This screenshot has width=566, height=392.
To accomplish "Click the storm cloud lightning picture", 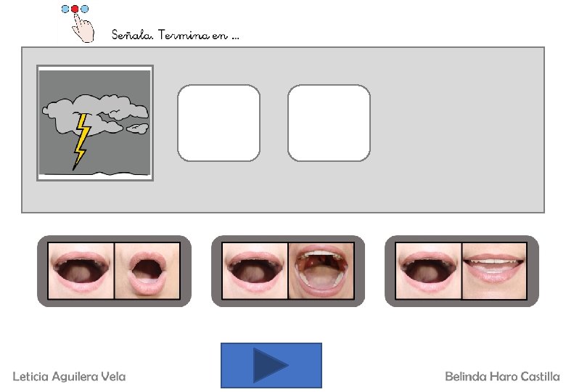I will [x=95, y=123].
